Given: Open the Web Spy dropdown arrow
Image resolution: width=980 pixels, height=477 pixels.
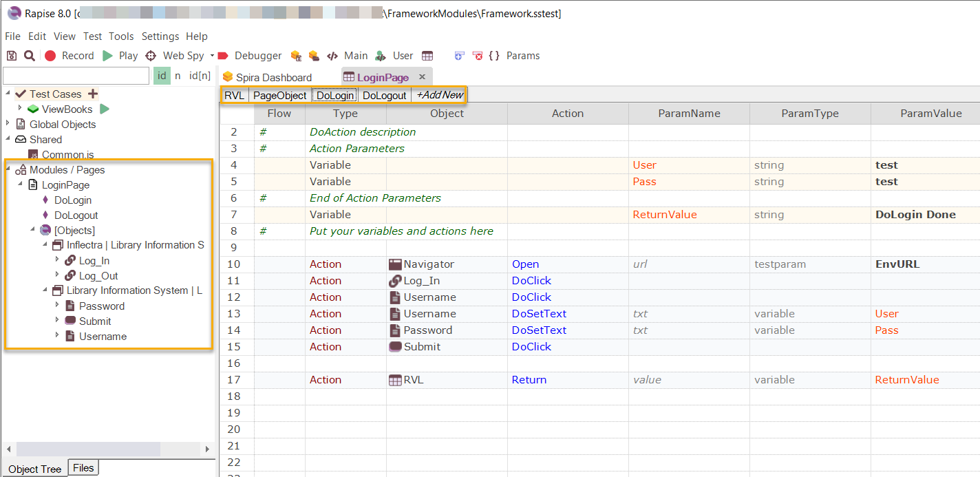Looking at the screenshot, I should click(212, 56).
